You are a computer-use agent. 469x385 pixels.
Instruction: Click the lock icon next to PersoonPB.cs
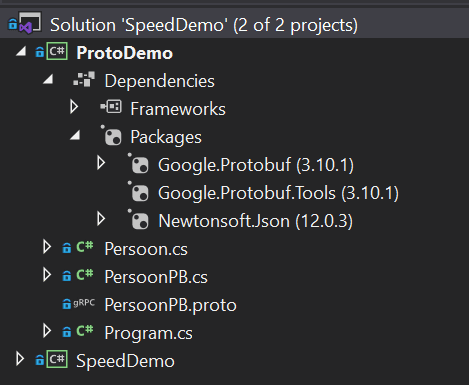pos(67,276)
